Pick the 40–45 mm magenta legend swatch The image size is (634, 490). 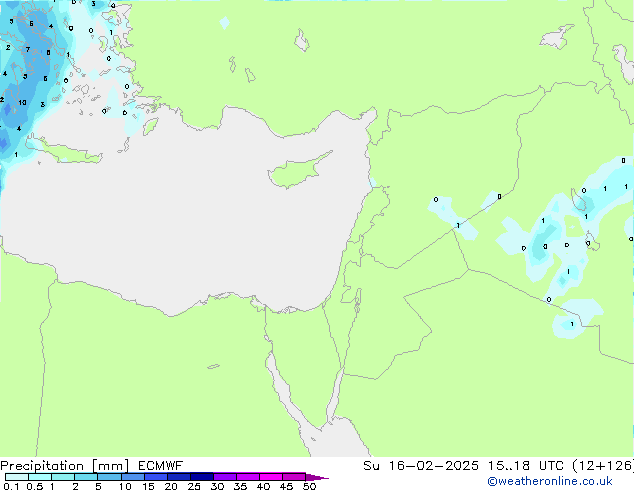(x=271, y=477)
